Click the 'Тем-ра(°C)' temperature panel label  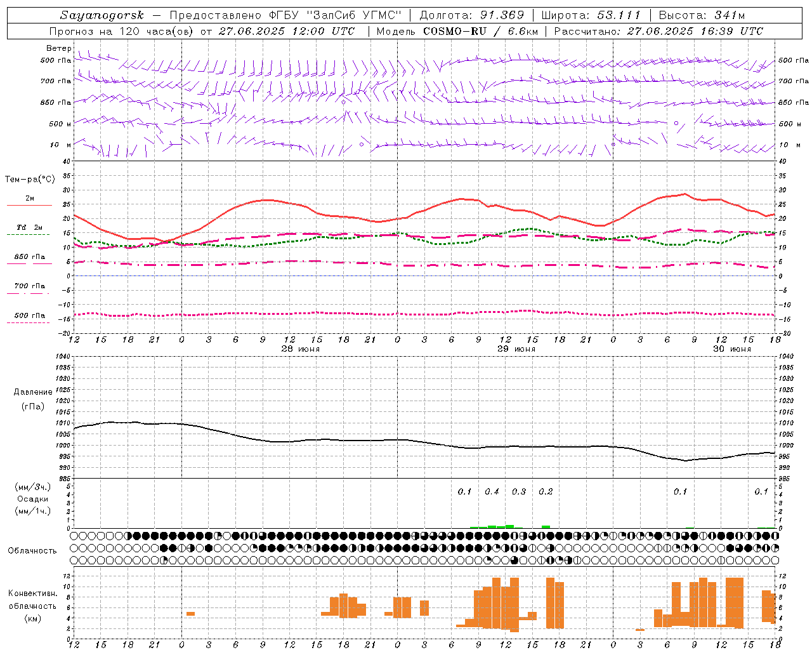(29, 180)
